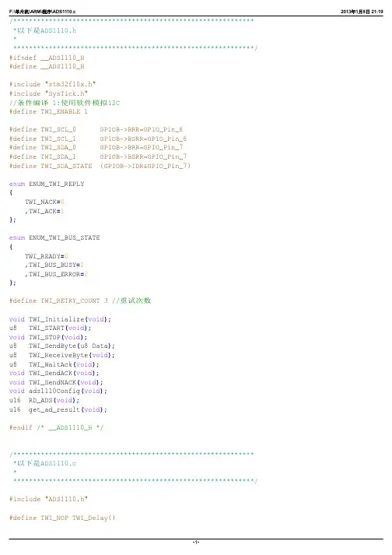This screenshot has height=555, width=392.
Task: Click the get_ad_result function prototype
Action: 58,409
